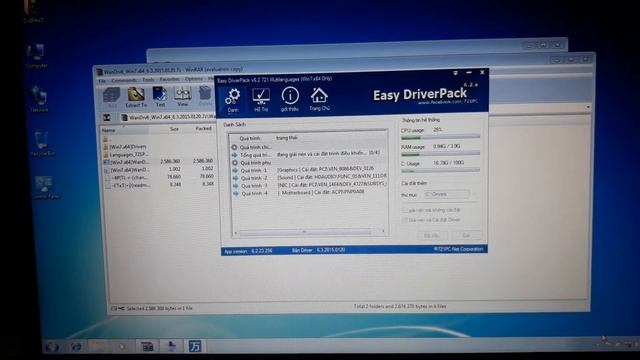This screenshot has width=640, height=360.
Task: Click the blue square 万 taskbar icon
Action: coord(195,346)
